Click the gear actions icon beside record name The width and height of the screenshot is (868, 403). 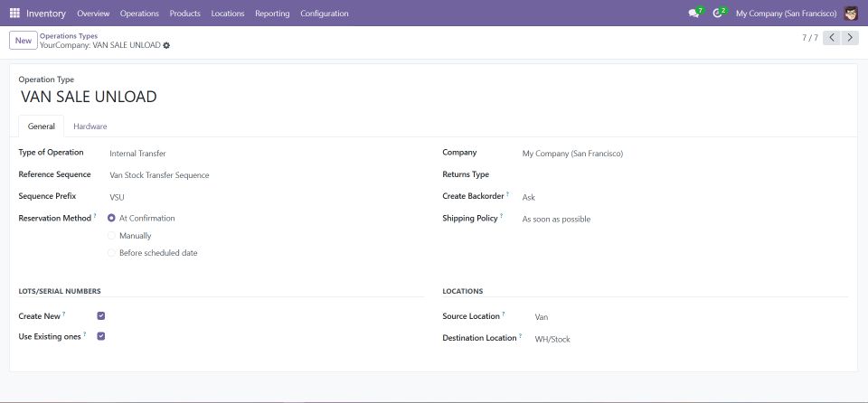166,45
